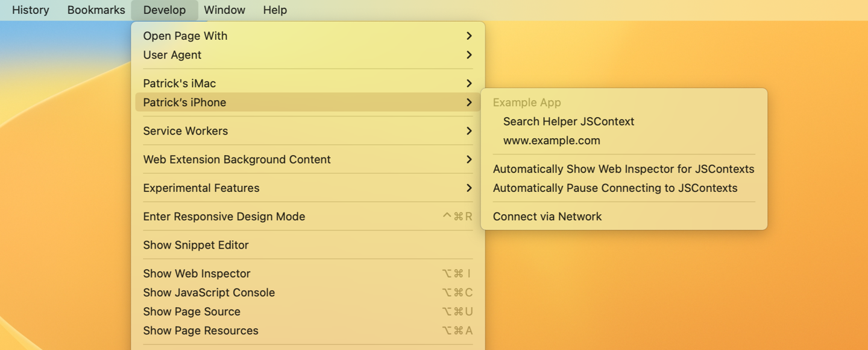Viewport: 868px width, 350px height.
Task: Toggle Automatically Show Web Inspector for JSContexts
Action: coord(623,169)
